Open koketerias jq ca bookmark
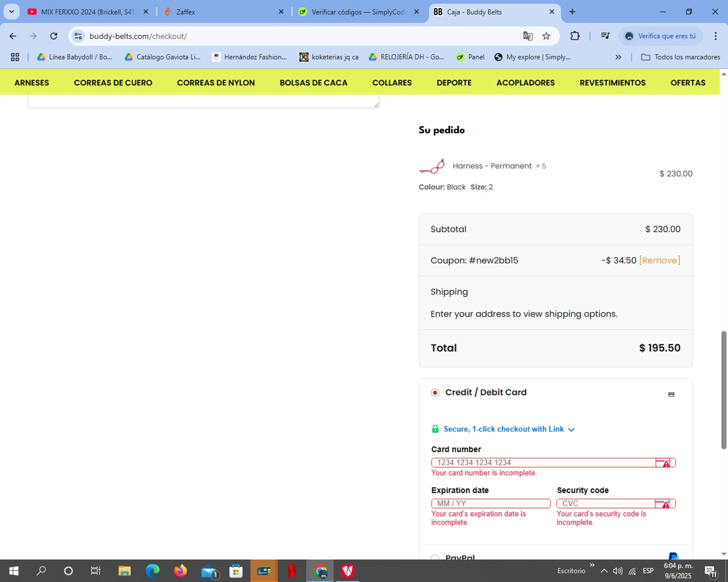This screenshot has width=728, height=582. click(x=329, y=57)
